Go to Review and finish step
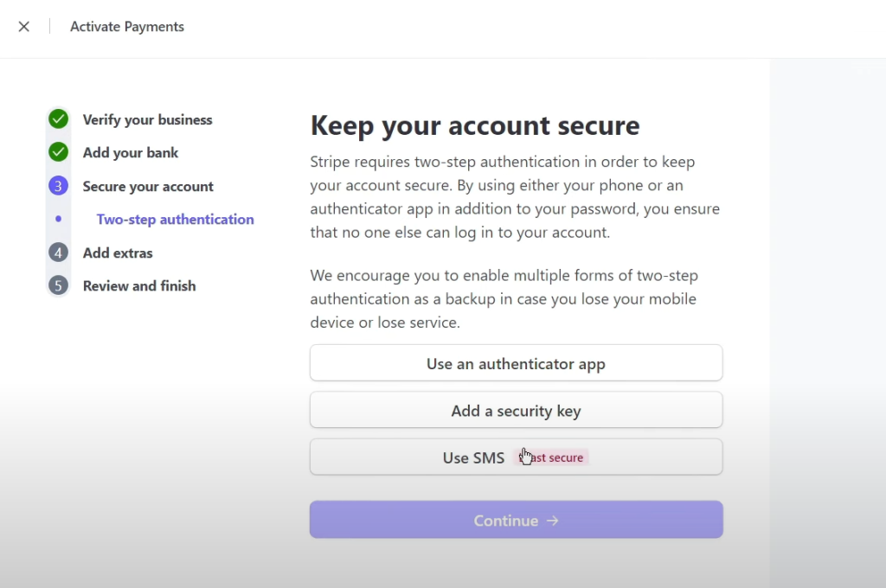 tap(139, 286)
